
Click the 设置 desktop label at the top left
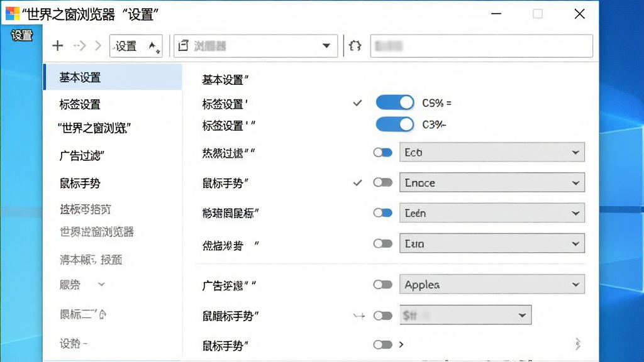(x=22, y=36)
